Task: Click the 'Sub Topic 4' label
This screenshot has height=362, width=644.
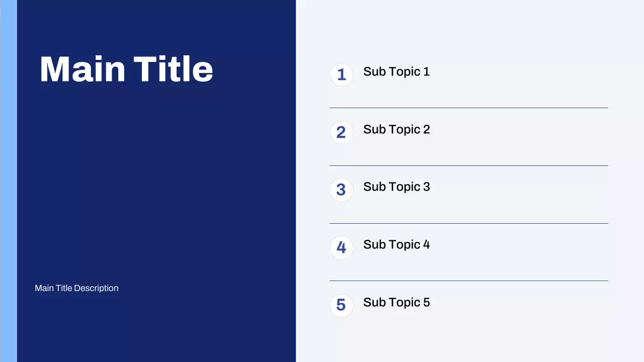Action: pyautogui.click(x=396, y=245)
